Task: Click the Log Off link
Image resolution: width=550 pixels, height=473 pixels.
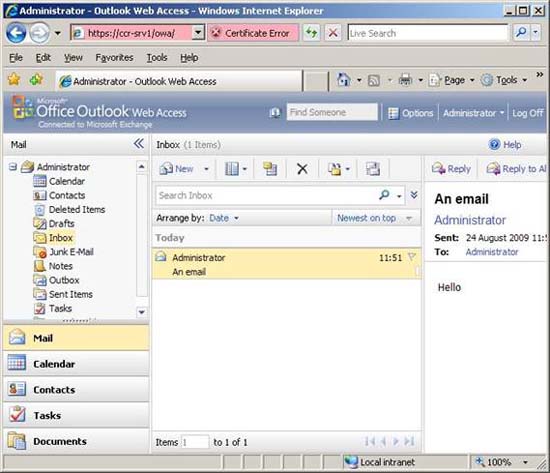Action: coord(528,113)
